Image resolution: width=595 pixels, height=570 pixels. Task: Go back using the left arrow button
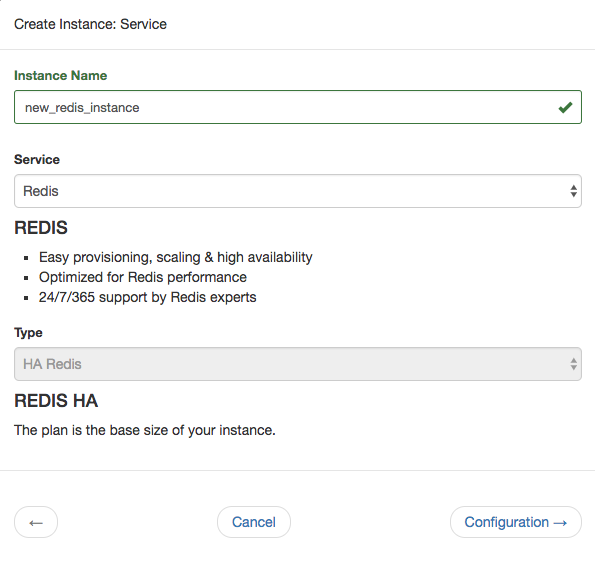point(36,522)
